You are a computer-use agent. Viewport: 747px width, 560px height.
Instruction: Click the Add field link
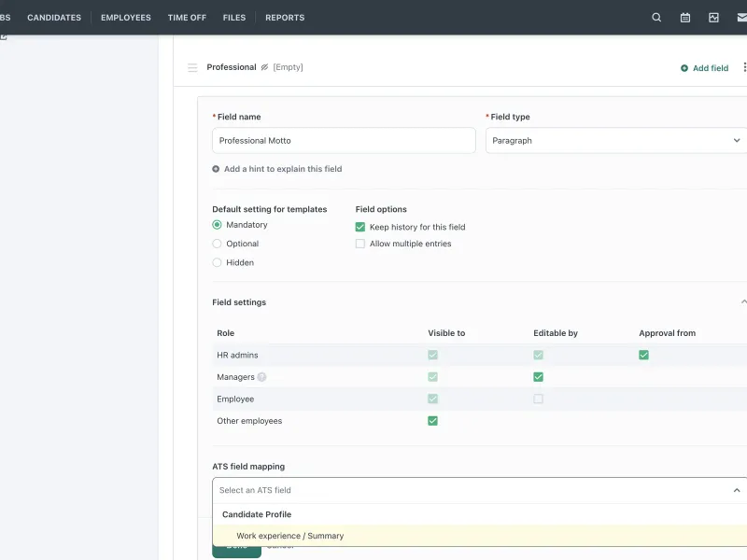711,68
